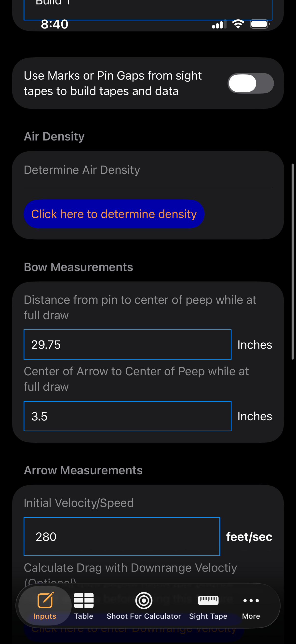Tap the More ellipsis icon
This screenshot has width=296, height=644.
[251, 601]
